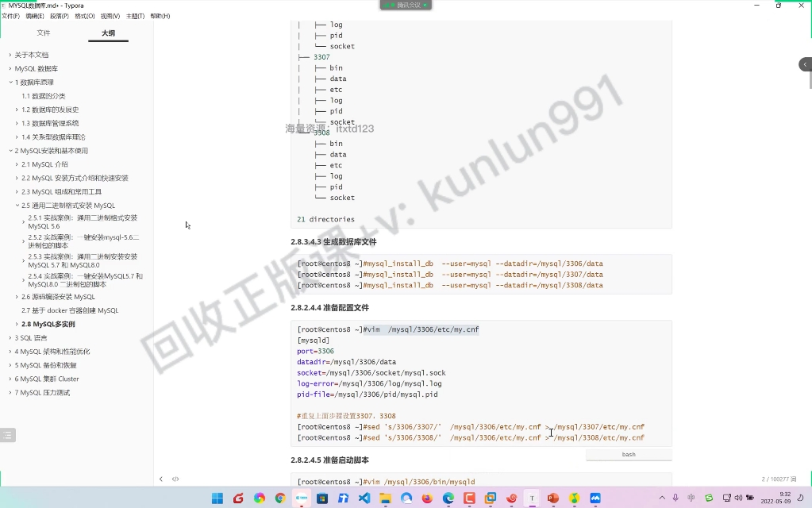Go to 2.5.1 实战案例 MySQL 5.6
The width and height of the screenshot is (812, 508).
click(x=83, y=222)
